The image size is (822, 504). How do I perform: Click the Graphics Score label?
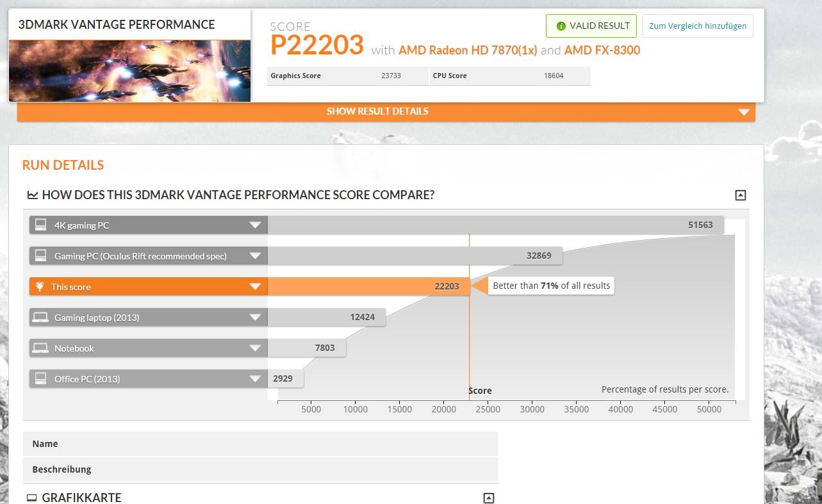click(x=295, y=76)
